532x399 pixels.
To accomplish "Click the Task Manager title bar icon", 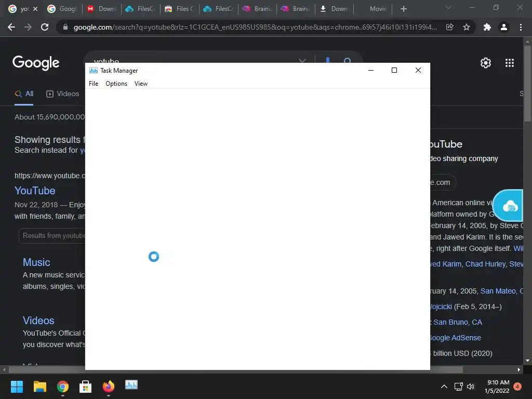I will tap(94, 70).
